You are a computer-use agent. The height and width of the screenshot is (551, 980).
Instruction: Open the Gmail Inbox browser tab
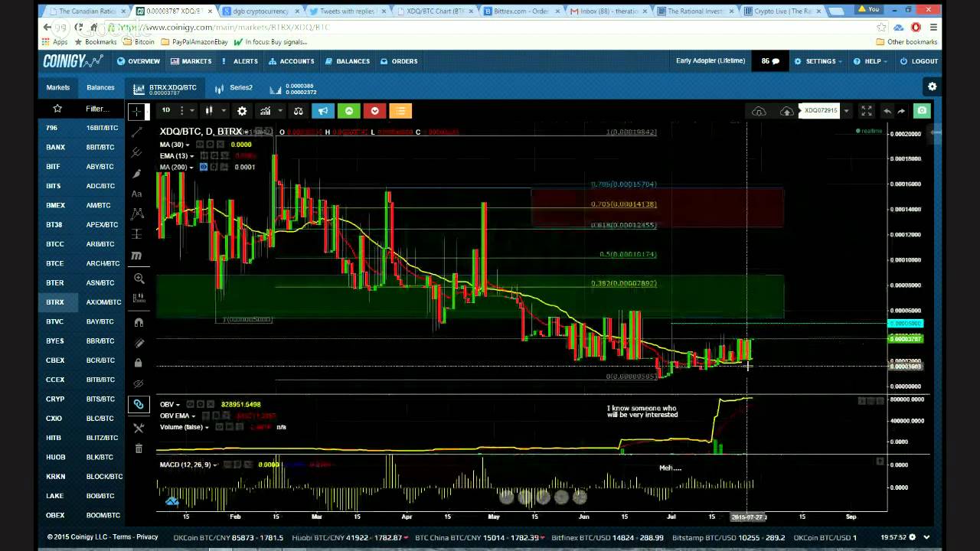pos(609,11)
